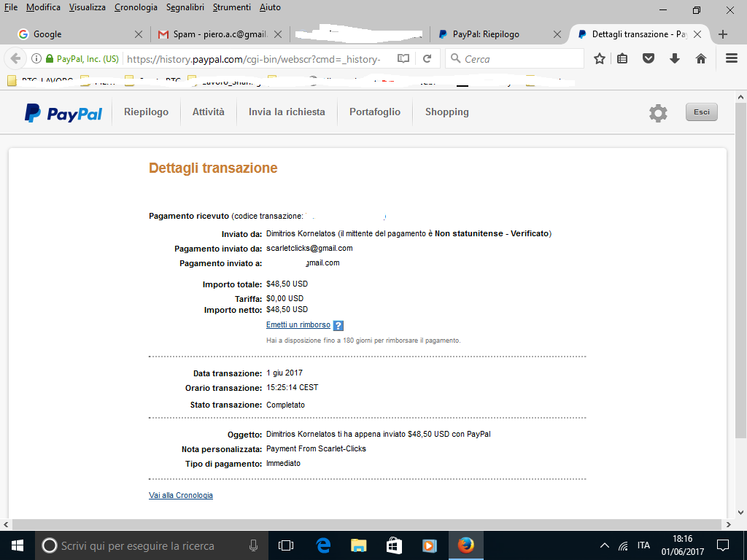747x560 pixels.
Task: Open the Aiuto menu
Action: (x=270, y=7)
